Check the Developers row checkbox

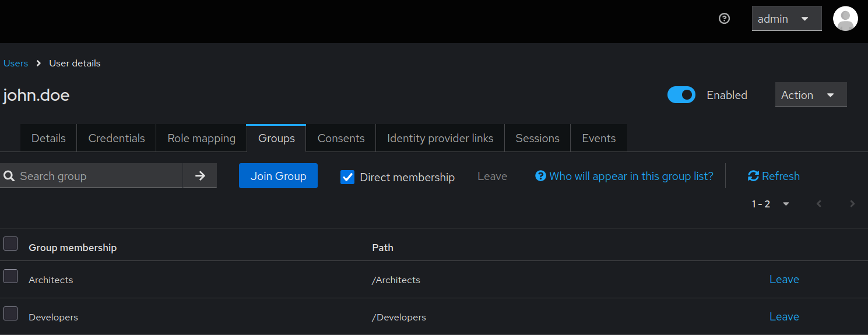click(10, 313)
